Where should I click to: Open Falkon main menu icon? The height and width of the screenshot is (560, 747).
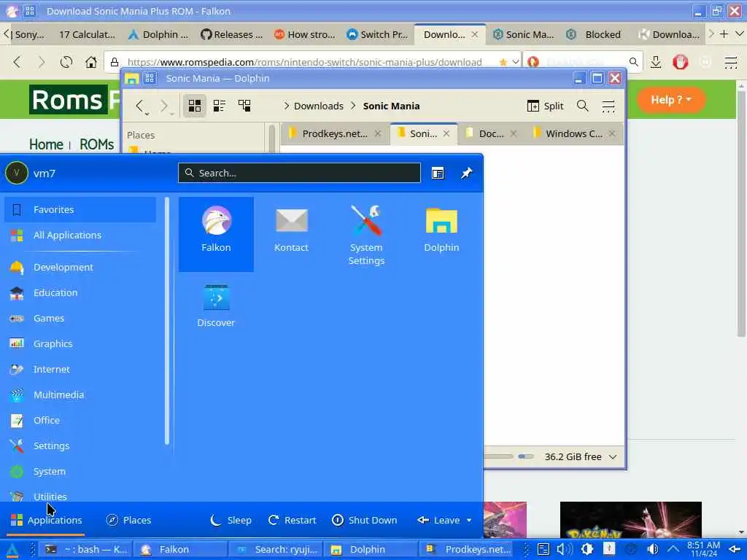[730, 62]
